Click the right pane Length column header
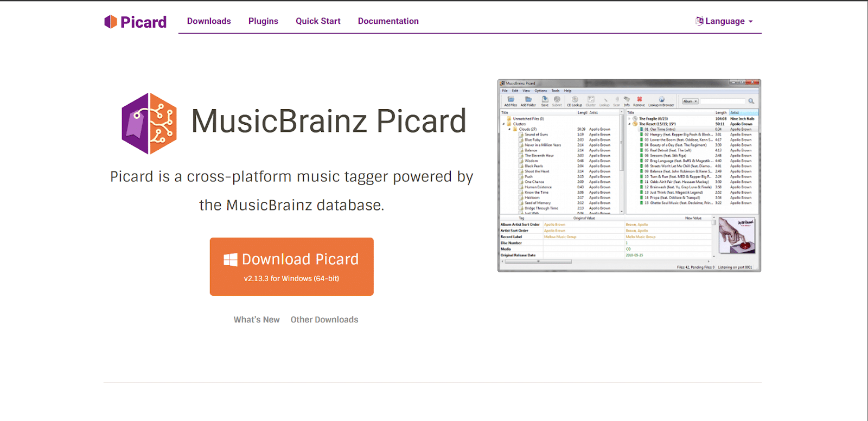Viewport: 868px width, 421px height. [720, 113]
